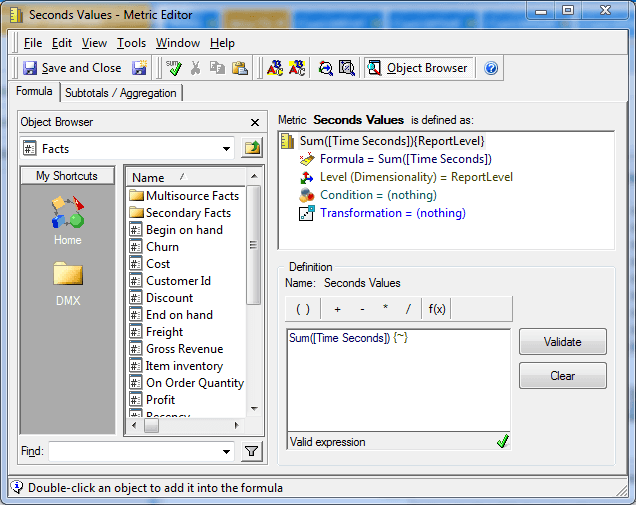Click the Paste clipboard icon in toolbar
This screenshot has width=636, height=505.
(x=240, y=68)
